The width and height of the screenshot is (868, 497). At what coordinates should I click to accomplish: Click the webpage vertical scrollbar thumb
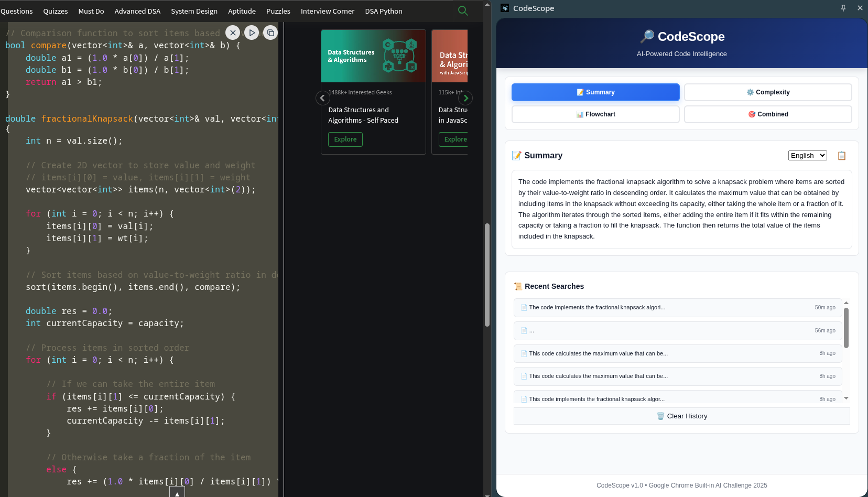(x=487, y=275)
